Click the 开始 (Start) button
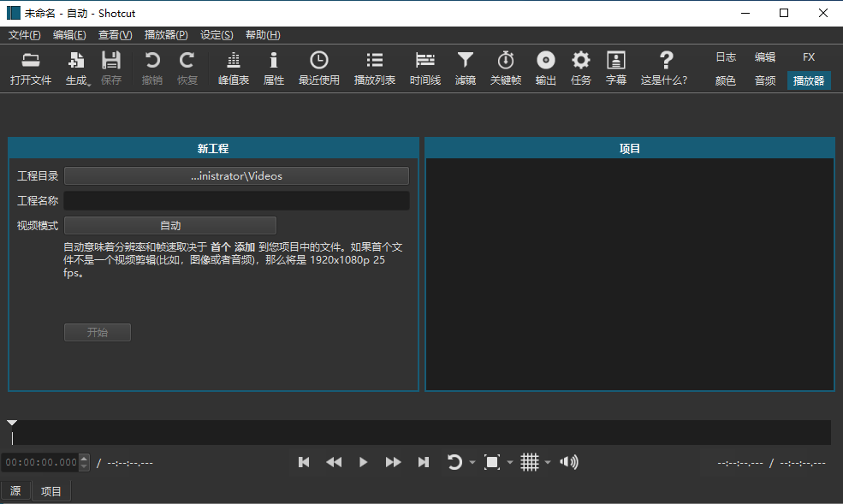Image resolution: width=843 pixels, height=504 pixels. point(98,332)
